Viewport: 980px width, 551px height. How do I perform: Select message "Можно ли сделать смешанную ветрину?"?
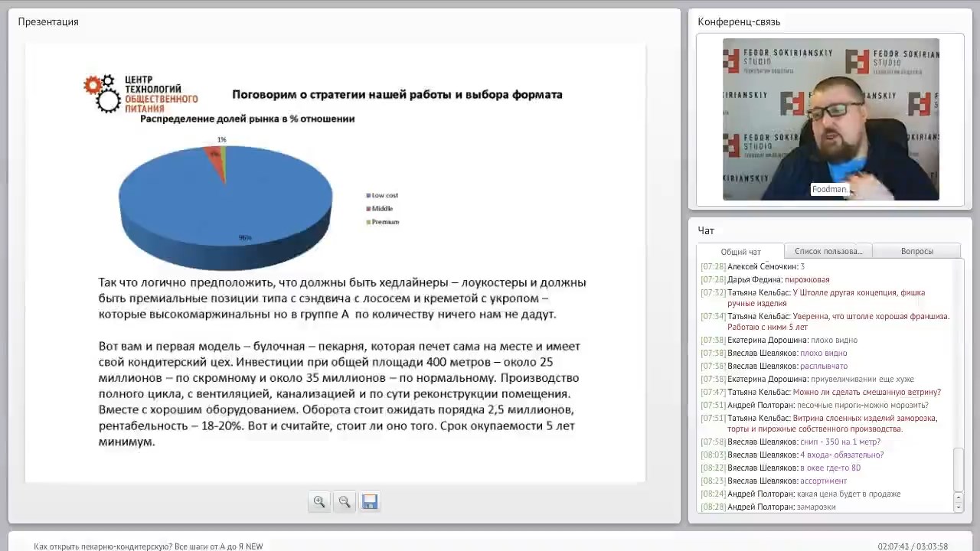[x=867, y=392]
